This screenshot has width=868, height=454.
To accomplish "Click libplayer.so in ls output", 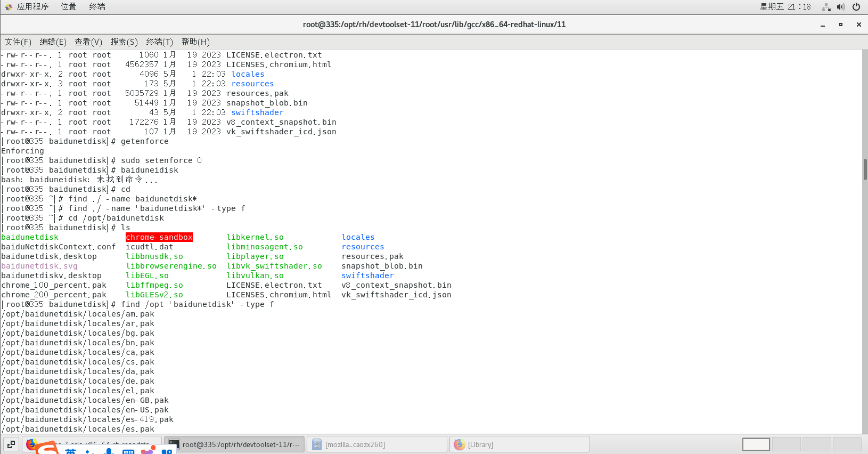I will point(255,256).
